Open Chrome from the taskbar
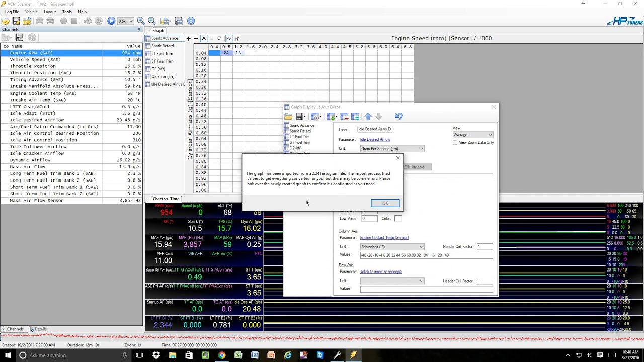 click(x=222, y=355)
